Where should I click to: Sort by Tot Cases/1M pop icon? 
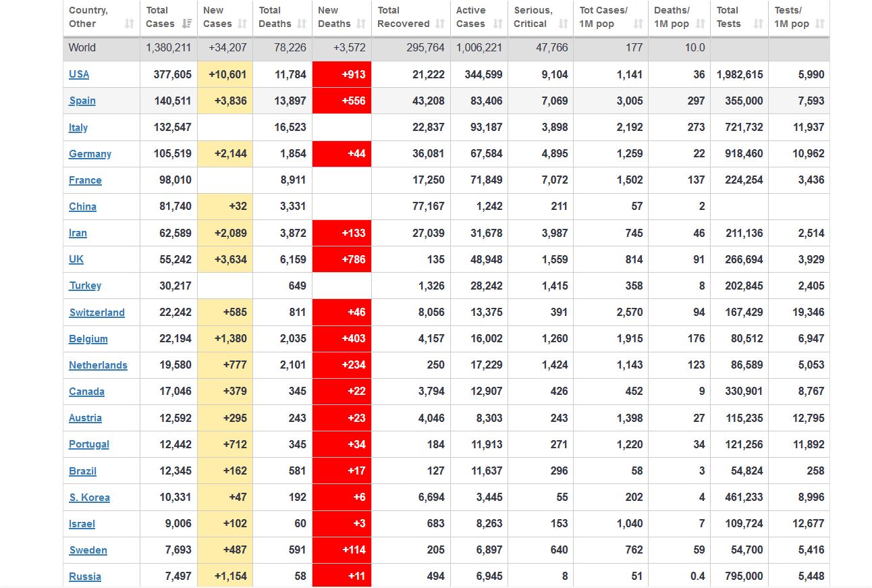[638, 24]
